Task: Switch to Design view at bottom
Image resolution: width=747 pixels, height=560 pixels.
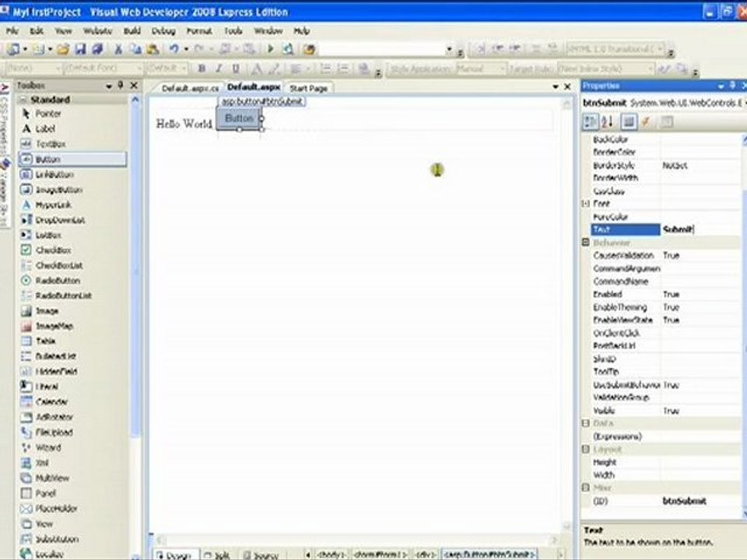Action: tap(175, 555)
